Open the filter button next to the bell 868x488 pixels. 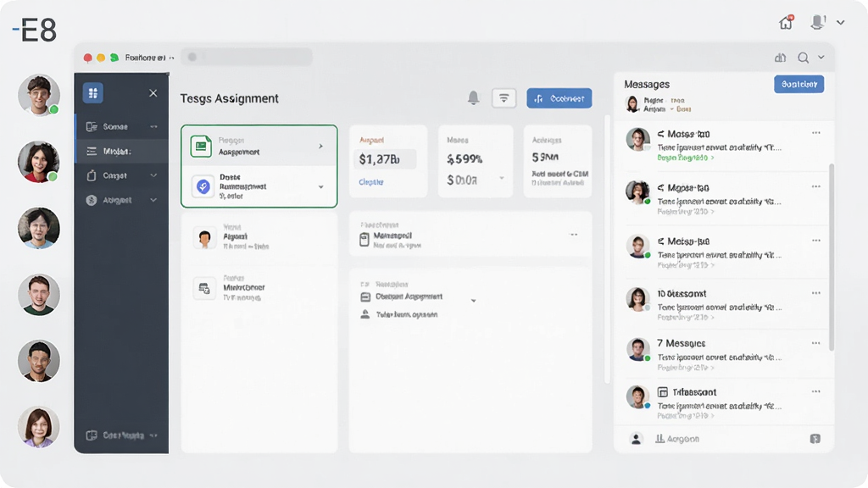point(504,98)
